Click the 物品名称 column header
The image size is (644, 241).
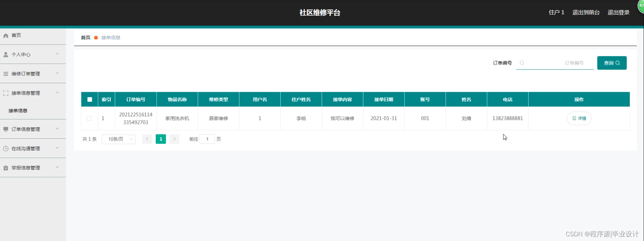pyautogui.click(x=177, y=99)
